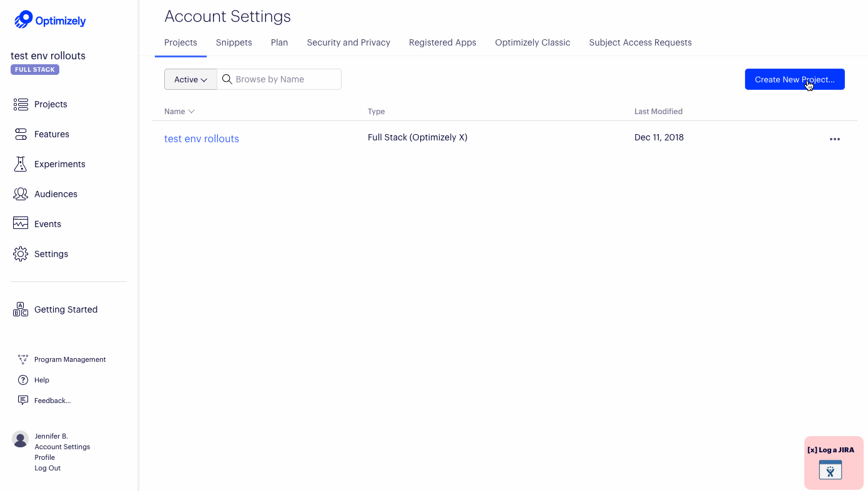Screen dimensions: 868x491
Task: Click the Create New Project button
Action: (x=795, y=79)
